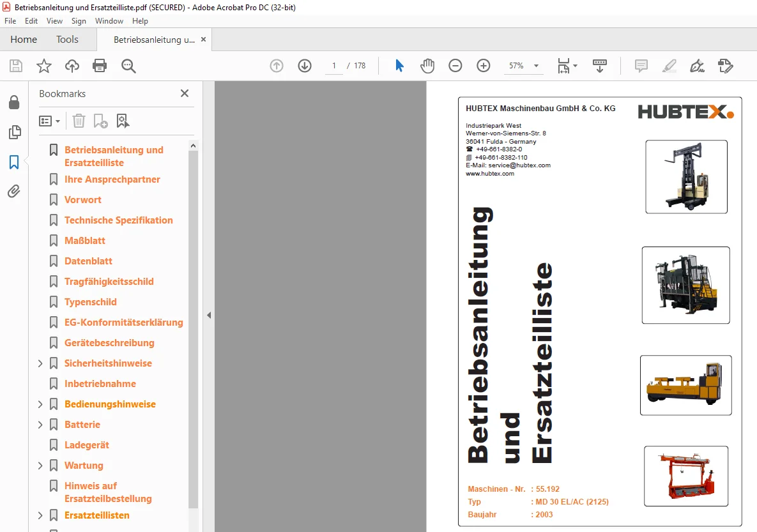The image size is (757, 532).
Task: Open the File menu
Action: [10, 21]
